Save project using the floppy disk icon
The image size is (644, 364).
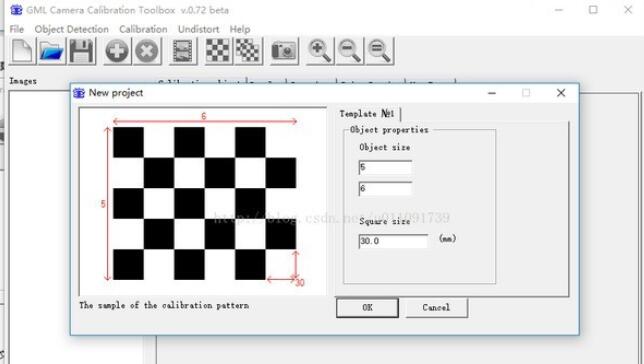81,51
